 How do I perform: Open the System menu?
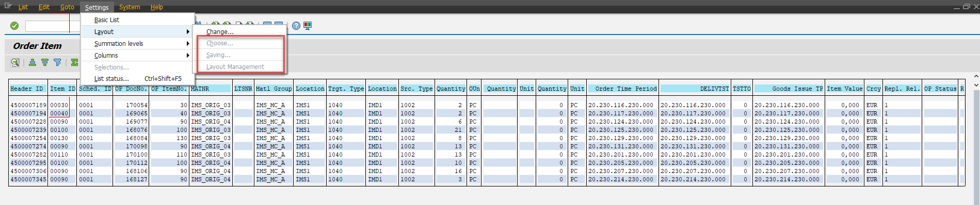coord(130,7)
